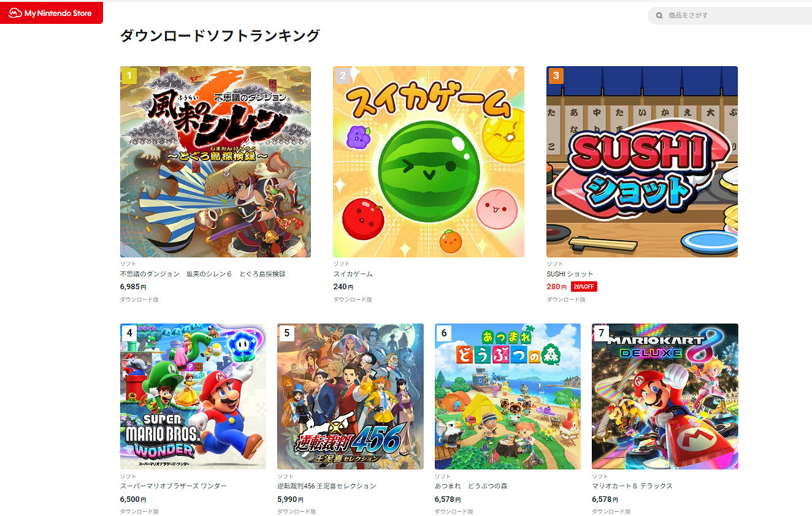
Task: Open the 逆転裁判456 cover image
Action: click(x=350, y=396)
